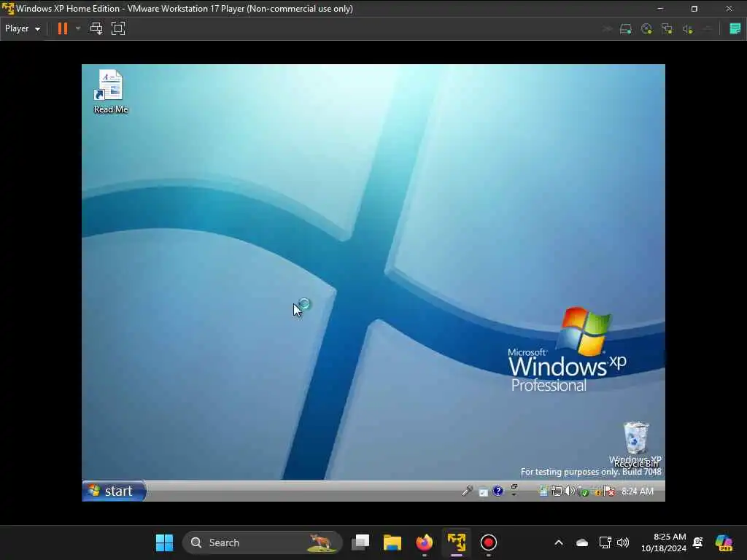
Task: Click the hard disk device icon
Action: [x=625, y=29]
